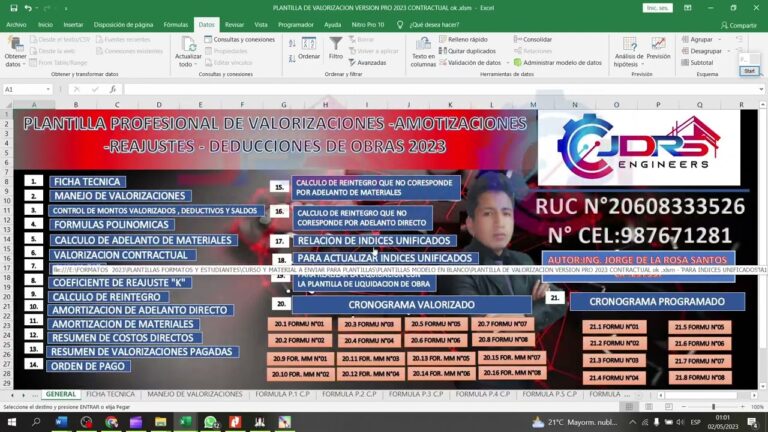Expand the Name Box dropdown arrow
The image size is (768, 432).
(x=48, y=89)
